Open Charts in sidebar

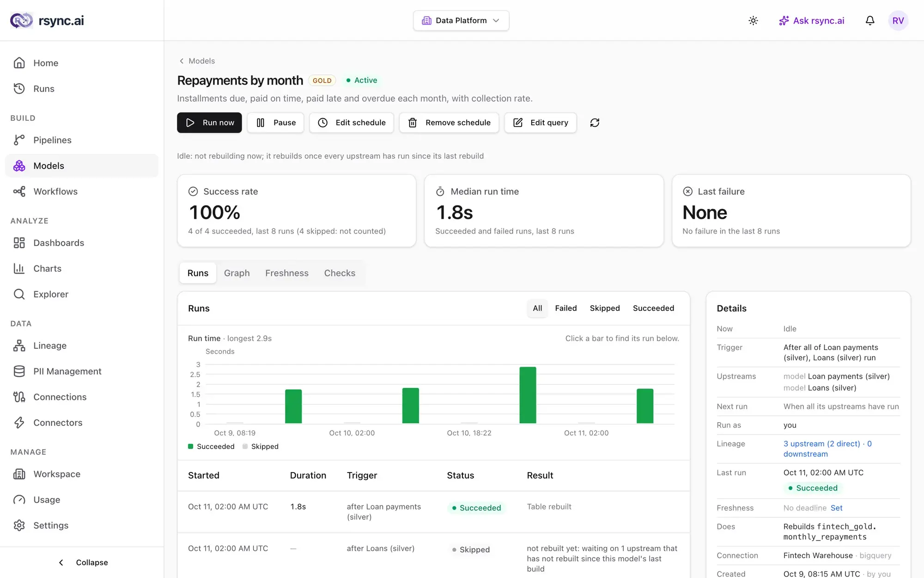click(82, 269)
